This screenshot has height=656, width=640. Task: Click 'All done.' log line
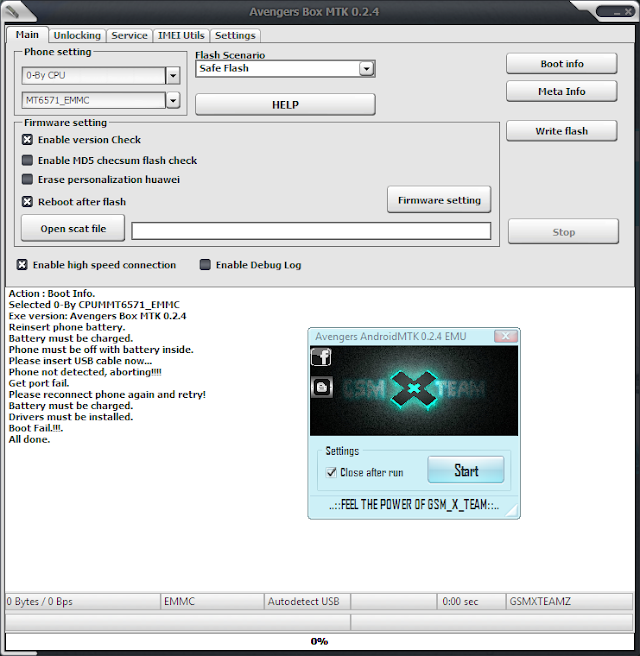click(29, 440)
